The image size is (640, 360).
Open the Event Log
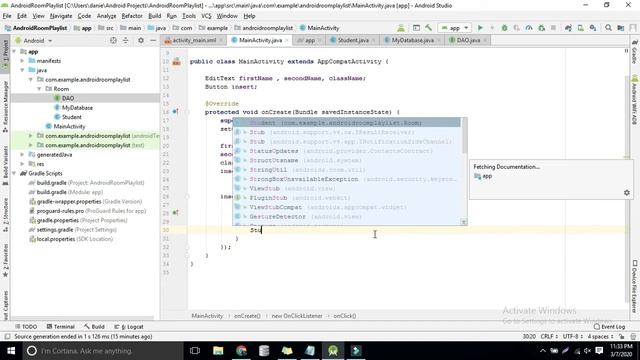[x=609, y=327]
